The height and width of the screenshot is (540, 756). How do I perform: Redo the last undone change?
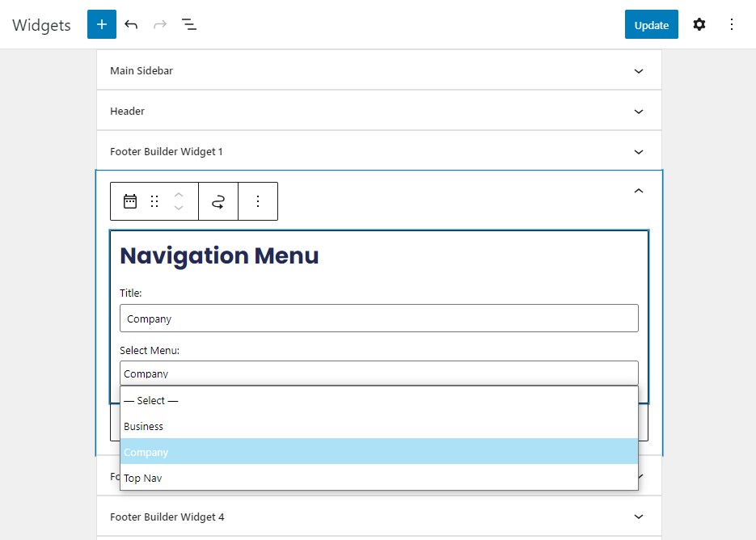tap(160, 24)
